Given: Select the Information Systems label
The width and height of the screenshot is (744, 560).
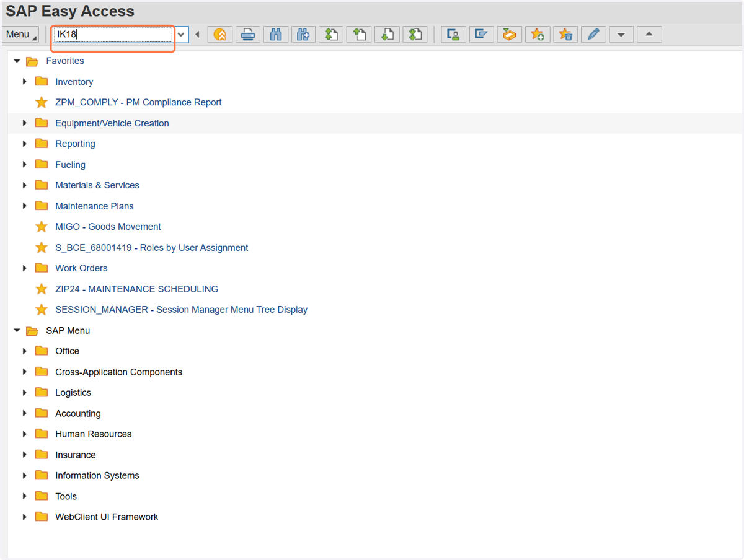Looking at the screenshot, I should [x=97, y=476].
